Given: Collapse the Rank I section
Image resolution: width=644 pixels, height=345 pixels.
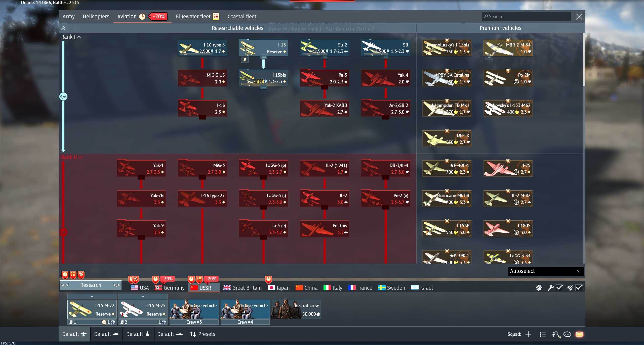Looking at the screenshot, I should 71,37.
